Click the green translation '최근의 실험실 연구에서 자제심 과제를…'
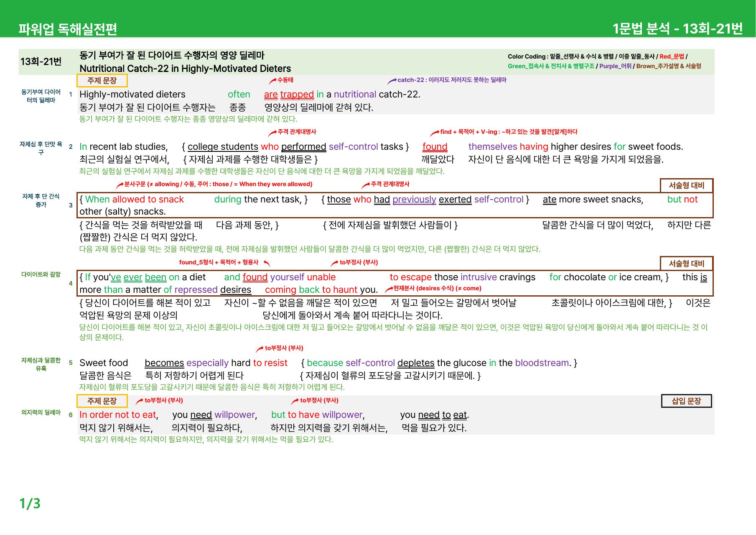 click(262, 172)
